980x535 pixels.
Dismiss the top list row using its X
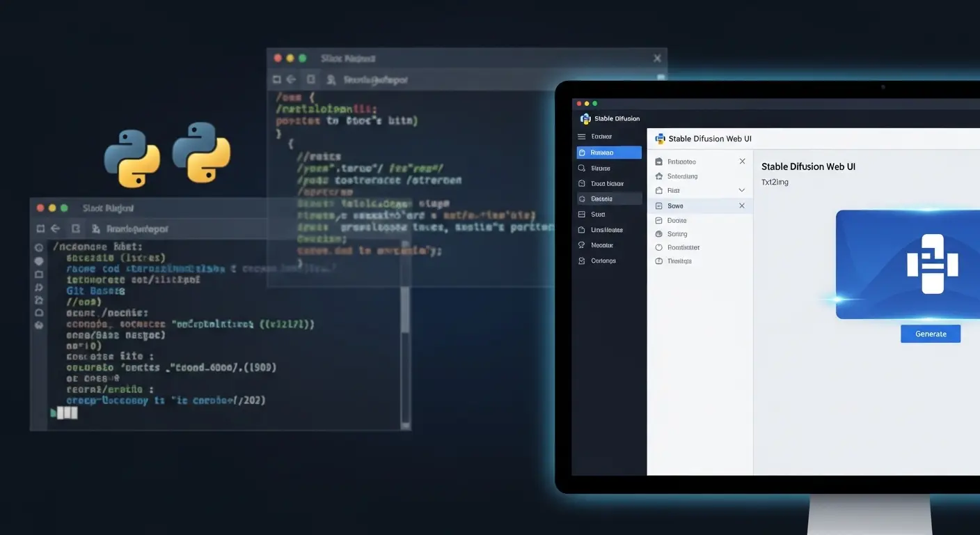(742, 161)
